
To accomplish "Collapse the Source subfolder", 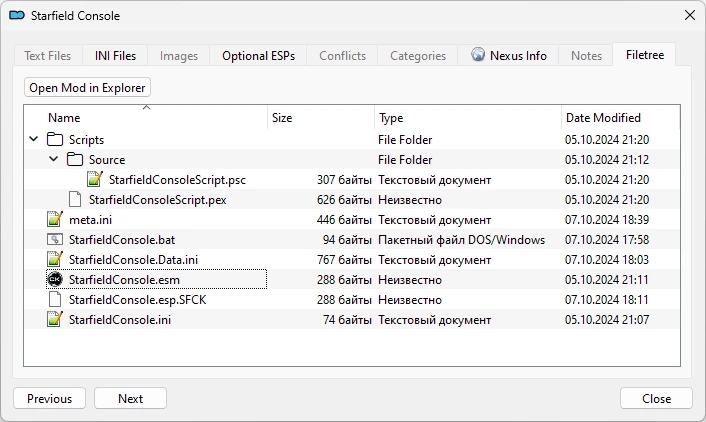I will pos(54,159).
